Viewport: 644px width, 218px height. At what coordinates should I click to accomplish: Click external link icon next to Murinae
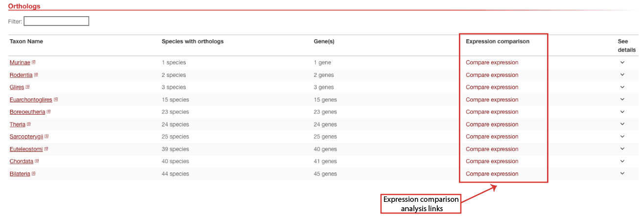tap(34, 62)
